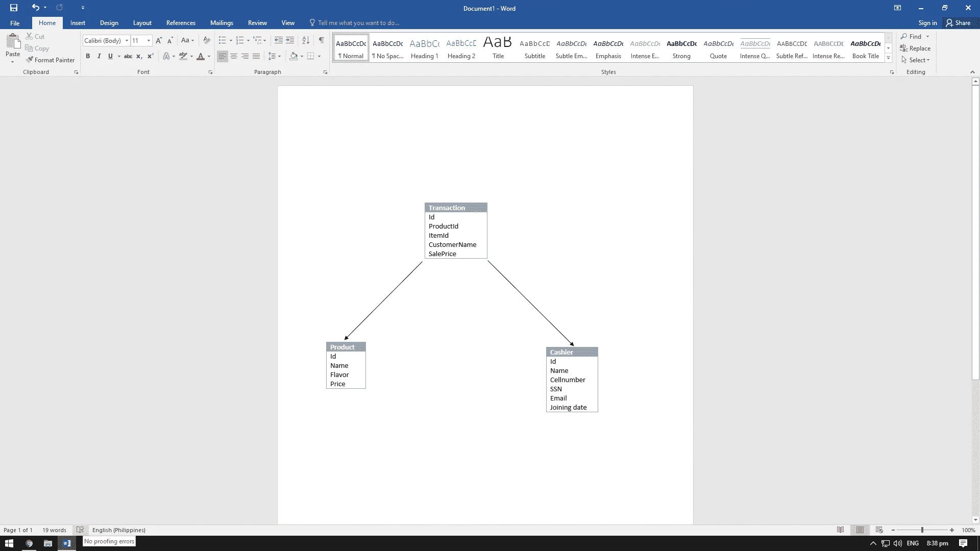Apply a bulleted list
The height and width of the screenshot is (551, 980).
222,40
